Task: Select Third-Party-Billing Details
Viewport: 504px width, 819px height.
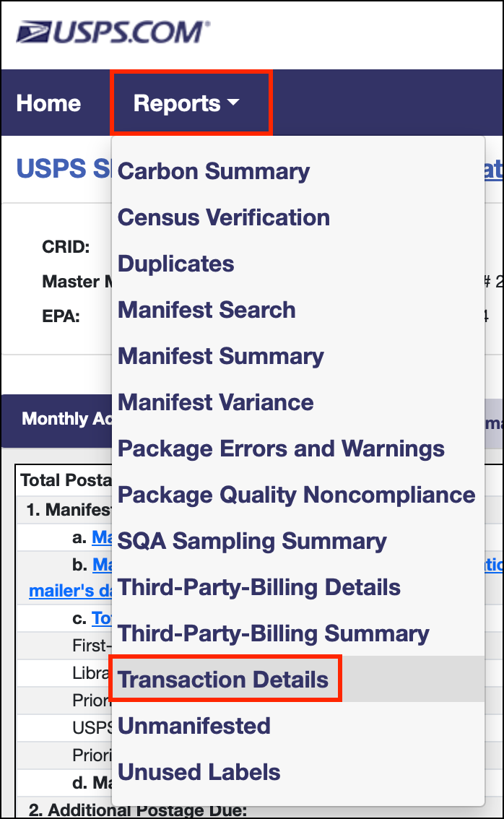Action: (x=259, y=587)
